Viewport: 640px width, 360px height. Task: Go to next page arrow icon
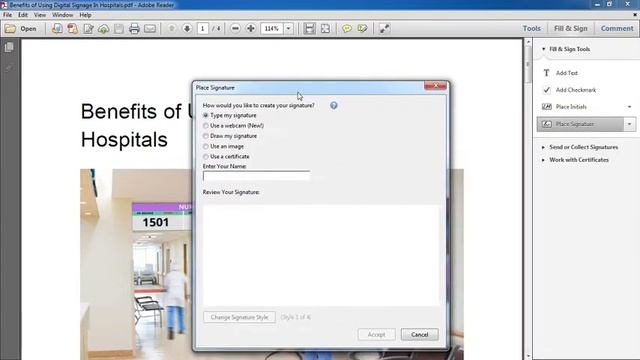click(x=187, y=29)
